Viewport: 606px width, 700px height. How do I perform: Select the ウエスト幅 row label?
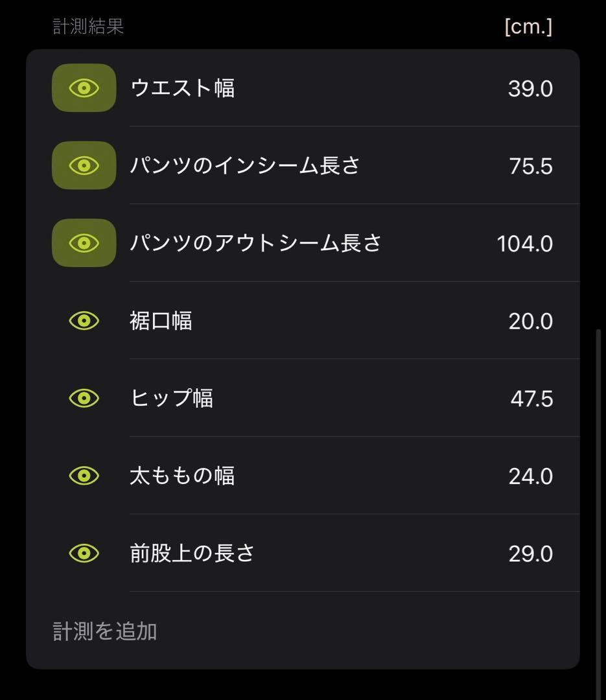[x=183, y=88]
